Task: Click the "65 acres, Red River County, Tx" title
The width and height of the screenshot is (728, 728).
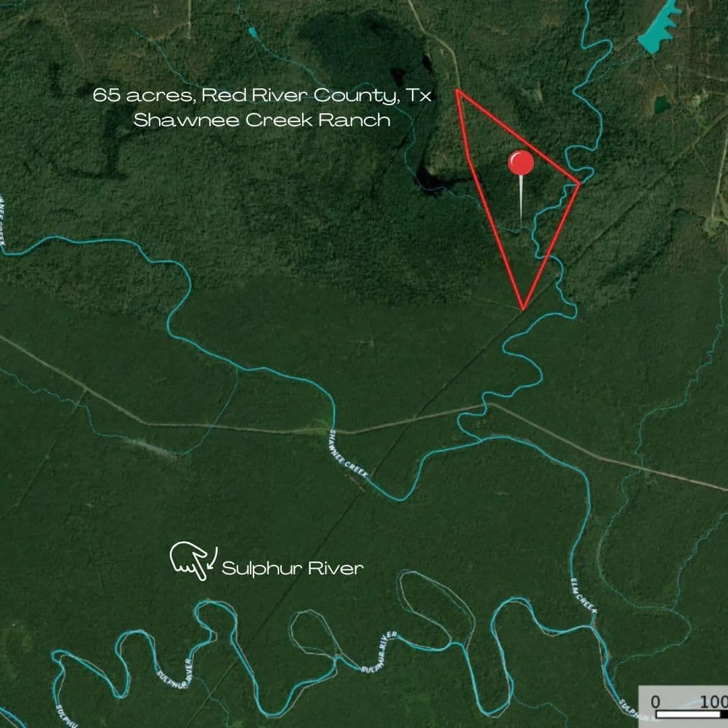Action: pyautogui.click(x=262, y=95)
